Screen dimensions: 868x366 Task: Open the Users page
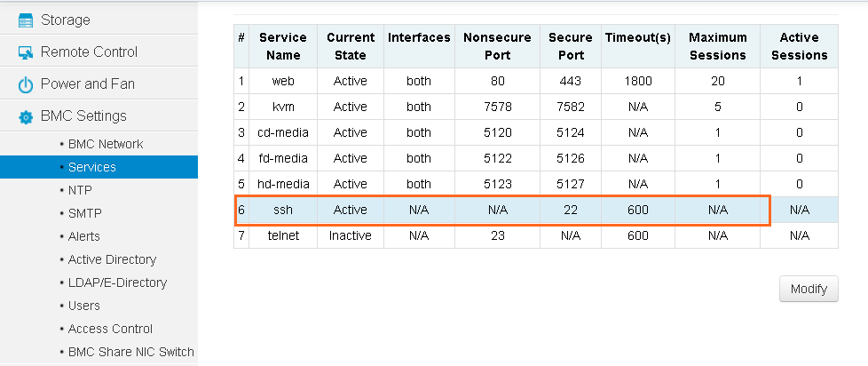click(83, 306)
